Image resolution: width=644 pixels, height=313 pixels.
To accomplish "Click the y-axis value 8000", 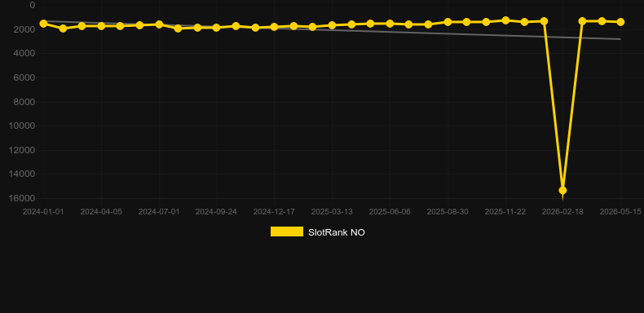I will click(x=24, y=102).
